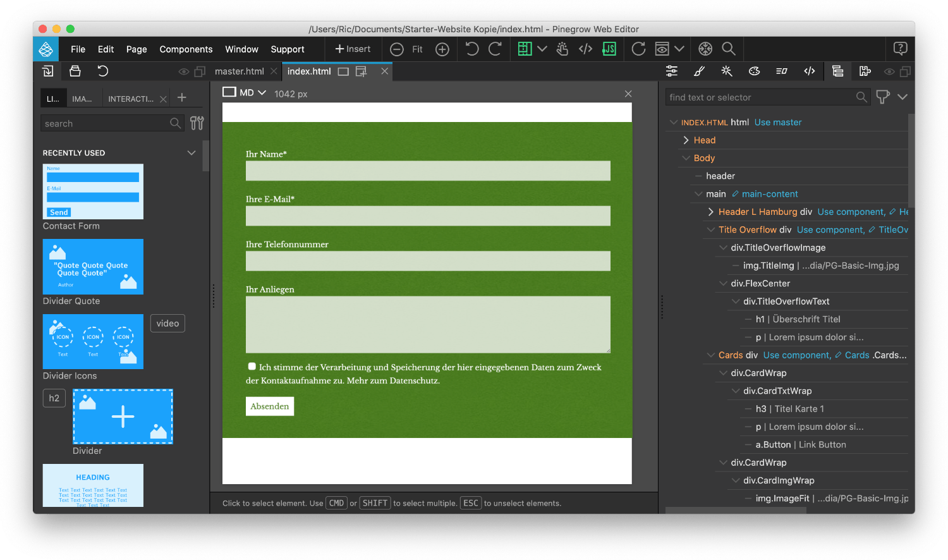Tick the data processing consent checkbox
Viewport: 948px width, 560px height.
coord(252,367)
